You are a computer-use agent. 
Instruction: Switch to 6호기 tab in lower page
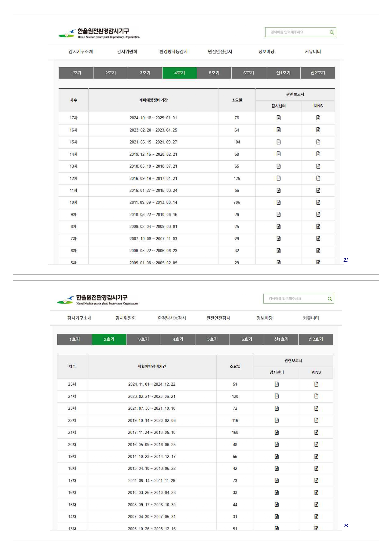247,339
